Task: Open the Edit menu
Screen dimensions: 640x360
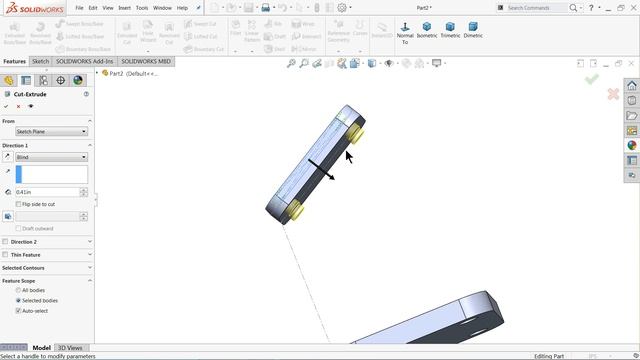Action: (93, 8)
